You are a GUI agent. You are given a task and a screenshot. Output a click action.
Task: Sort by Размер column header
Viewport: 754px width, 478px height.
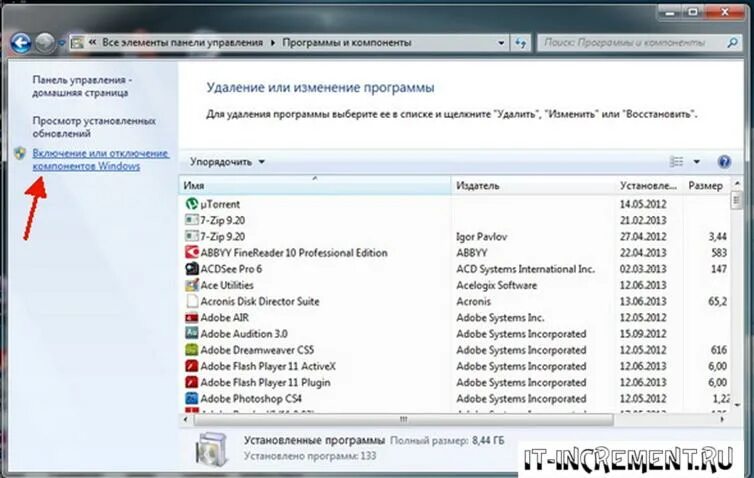[706, 186]
